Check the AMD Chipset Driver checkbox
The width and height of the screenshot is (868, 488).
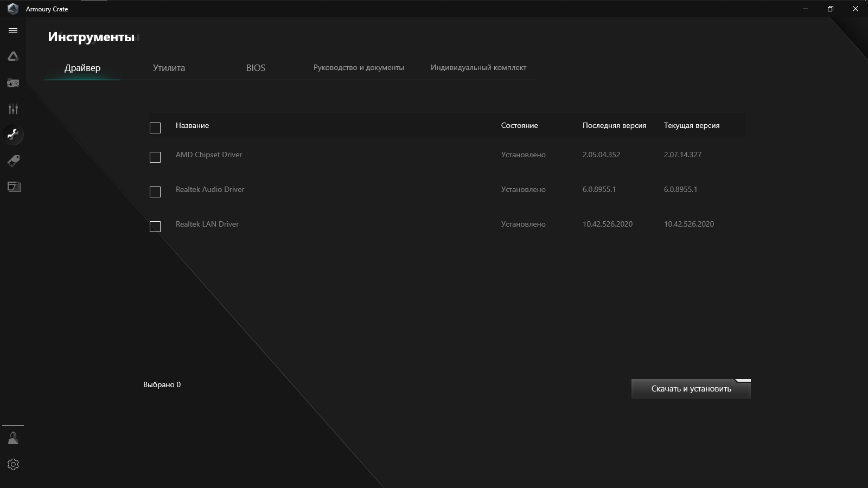155,157
